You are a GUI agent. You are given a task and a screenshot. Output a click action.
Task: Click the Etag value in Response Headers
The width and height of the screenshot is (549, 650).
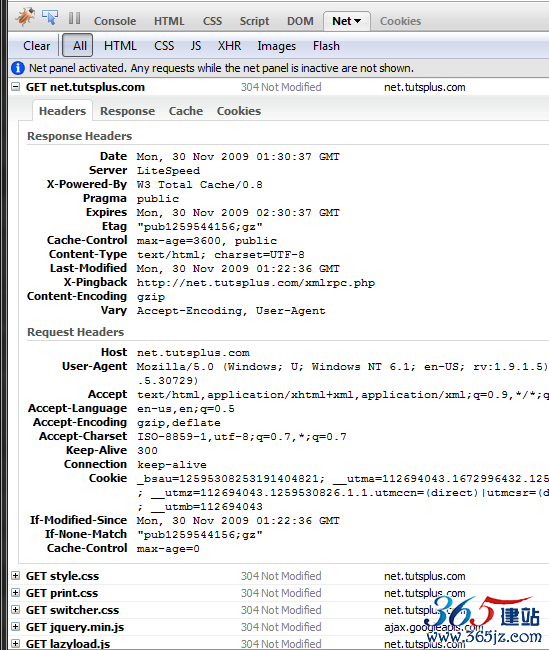(x=200, y=227)
